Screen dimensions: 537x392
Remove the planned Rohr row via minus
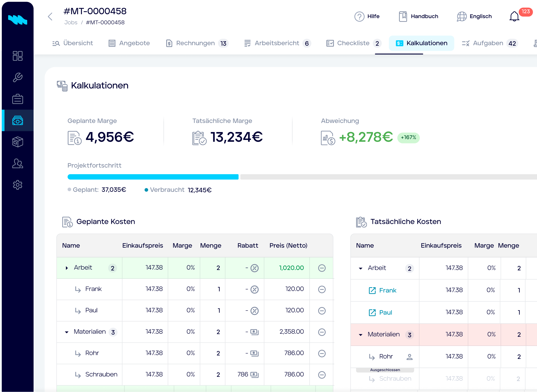click(x=322, y=353)
